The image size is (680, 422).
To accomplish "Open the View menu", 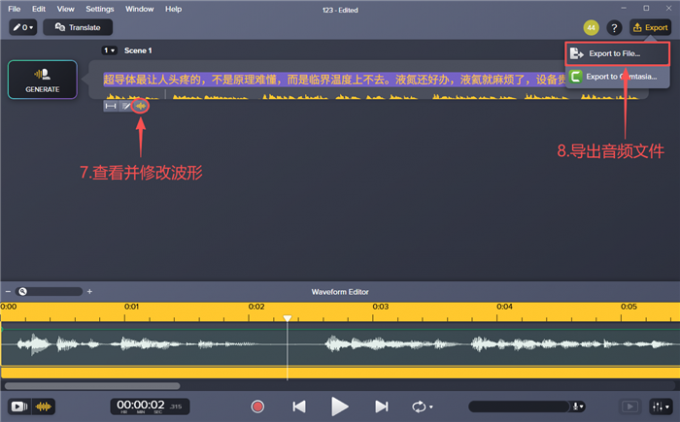I will [65, 9].
